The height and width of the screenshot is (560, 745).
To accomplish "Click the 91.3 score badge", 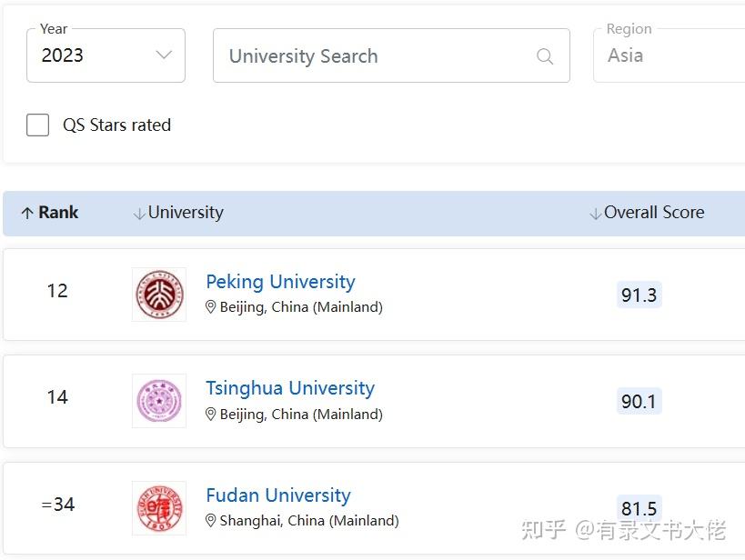I will (x=639, y=295).
